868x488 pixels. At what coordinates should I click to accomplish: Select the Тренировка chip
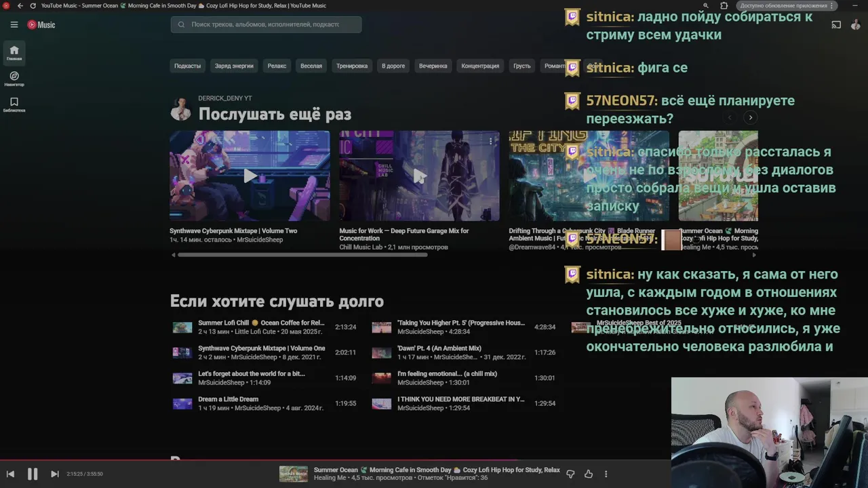point(352,66)
